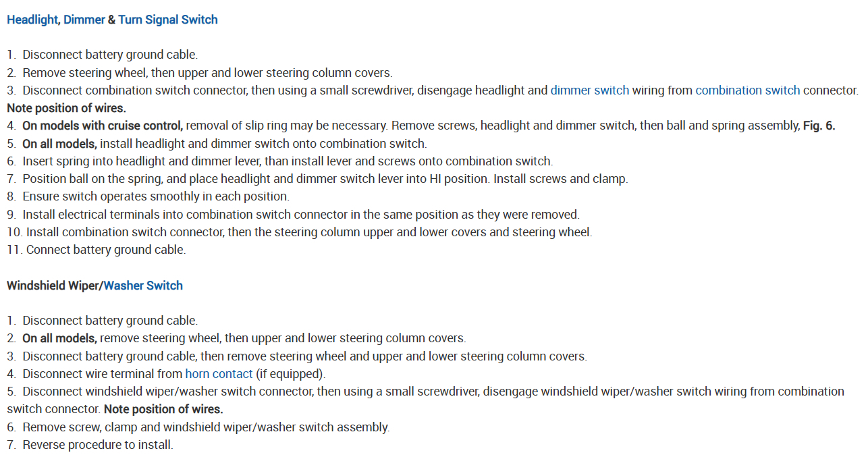Viewport: 868px width, 457px height.
Task: Click the 'Connect battery ground cable.' step 11
Action: (105, 250)
